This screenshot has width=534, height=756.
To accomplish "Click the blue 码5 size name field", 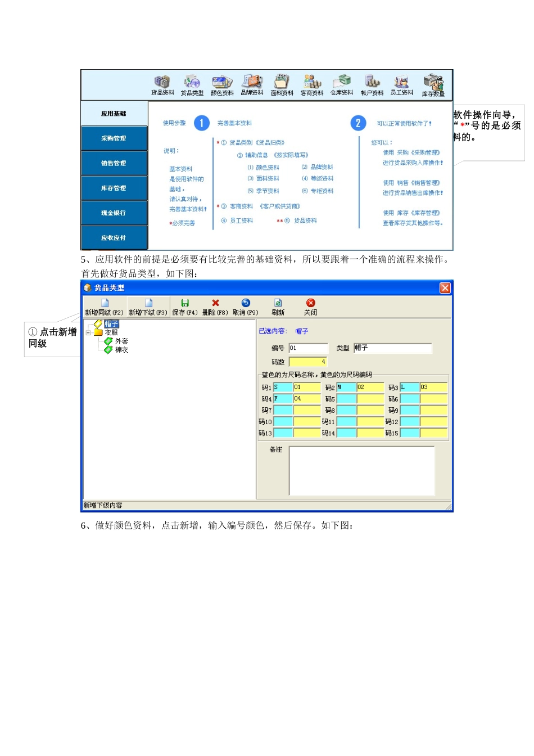I will click(346, 399).
